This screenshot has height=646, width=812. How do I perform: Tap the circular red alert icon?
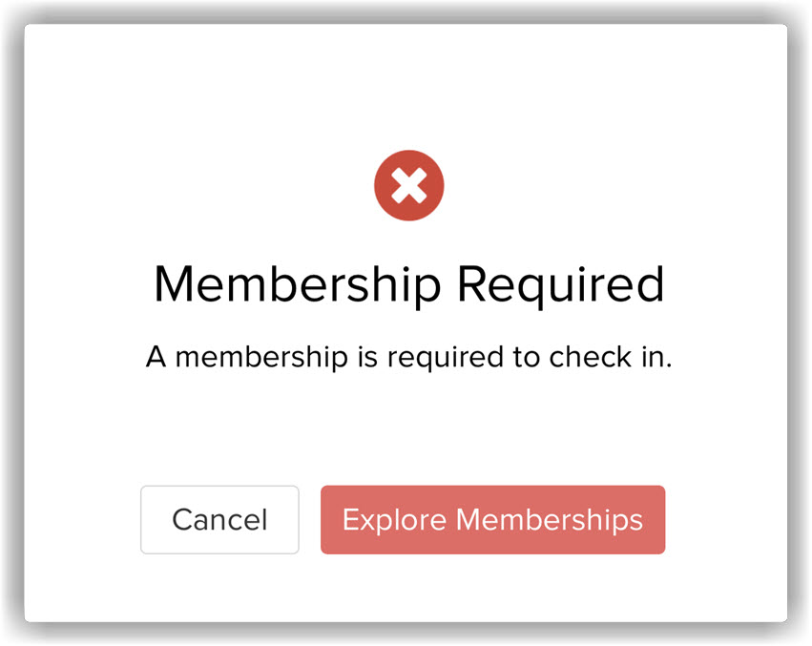coord(409,185)
